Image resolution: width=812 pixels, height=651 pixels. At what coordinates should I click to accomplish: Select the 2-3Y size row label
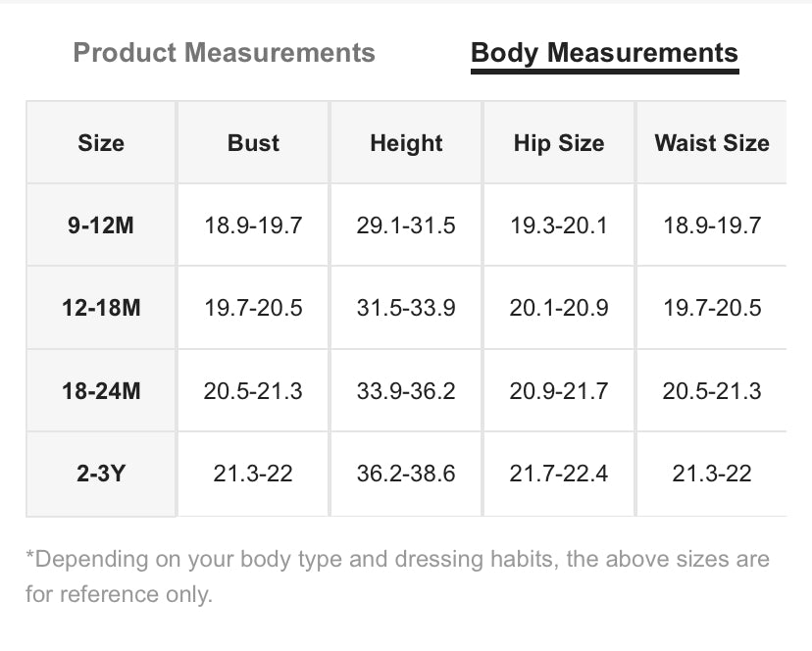click(x=101, y=474)
